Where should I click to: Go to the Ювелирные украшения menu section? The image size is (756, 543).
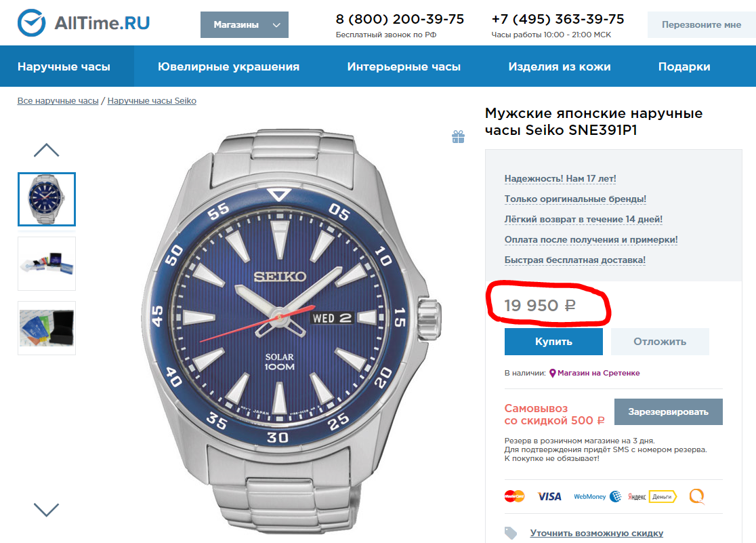tap(228, 66)
